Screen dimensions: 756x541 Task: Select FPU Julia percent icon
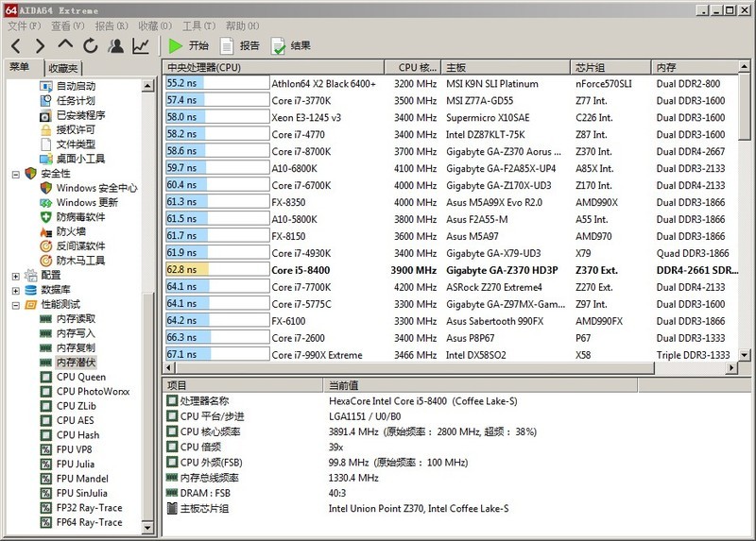(x=45, y=465)
